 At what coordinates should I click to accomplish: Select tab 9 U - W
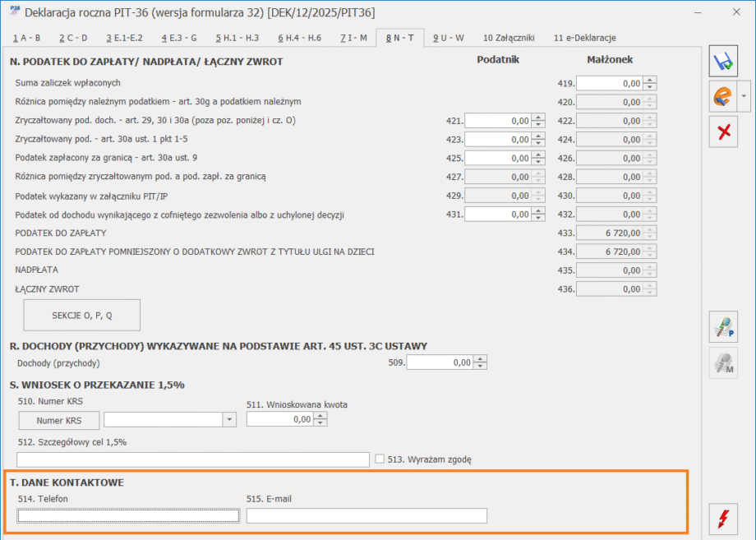point(449,38)
